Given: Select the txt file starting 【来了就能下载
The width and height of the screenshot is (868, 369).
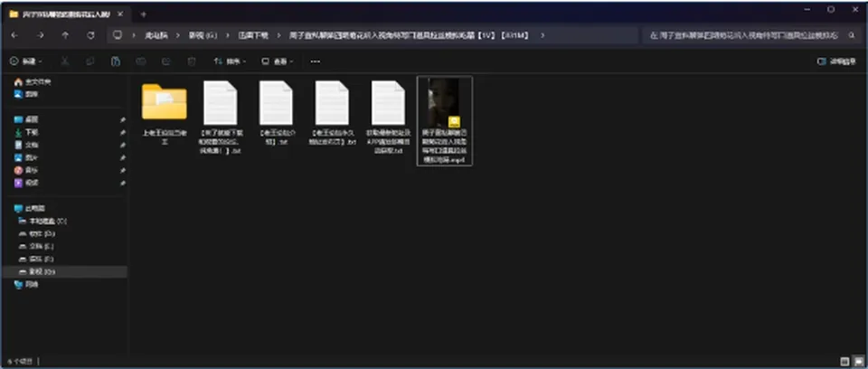Looking at the screenshot, I should [220, 118].
